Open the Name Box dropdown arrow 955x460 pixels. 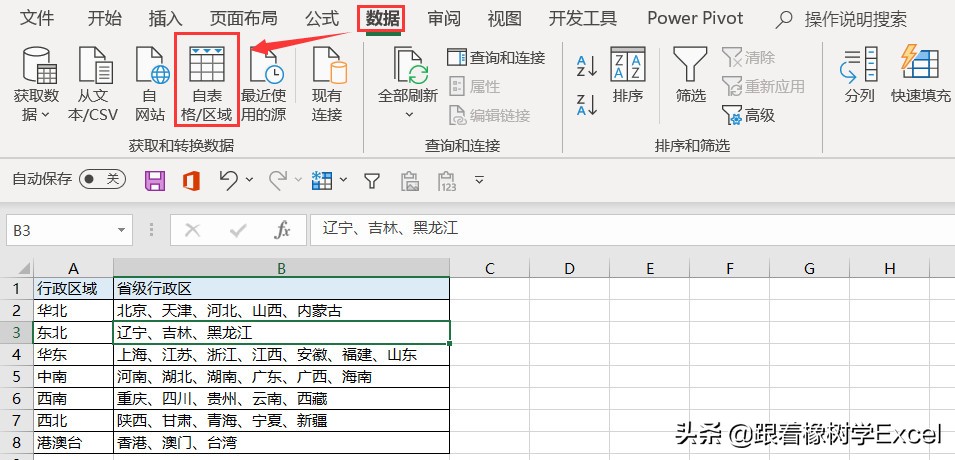(x=122, y=230)
